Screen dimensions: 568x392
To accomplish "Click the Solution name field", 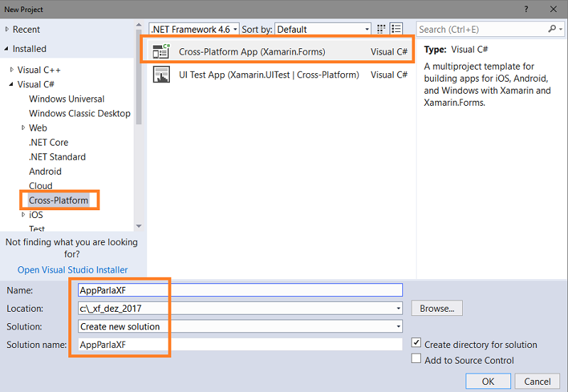I will tap(240, 344).
